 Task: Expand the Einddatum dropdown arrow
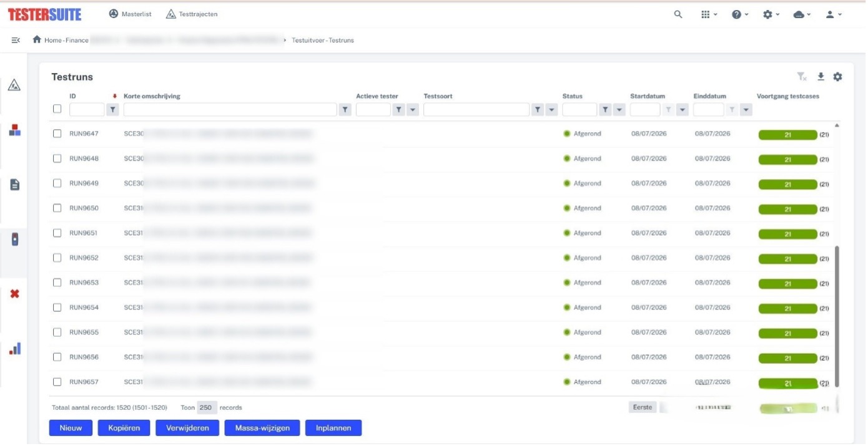(x=746, y=110)
